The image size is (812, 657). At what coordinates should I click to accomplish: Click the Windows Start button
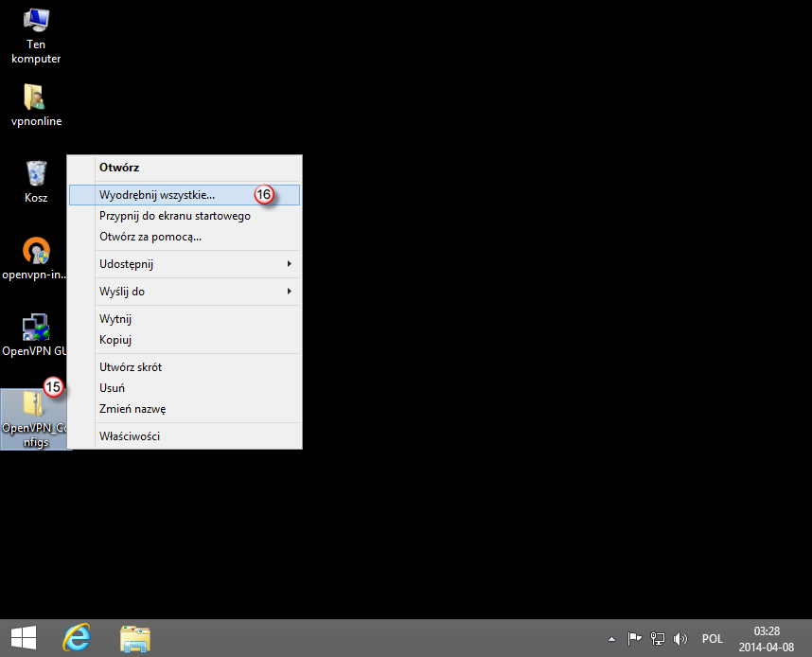(24, 638)
